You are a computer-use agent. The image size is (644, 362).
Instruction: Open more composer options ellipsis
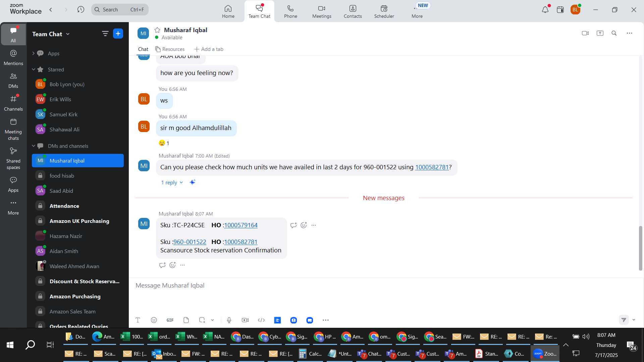[326, 320]
